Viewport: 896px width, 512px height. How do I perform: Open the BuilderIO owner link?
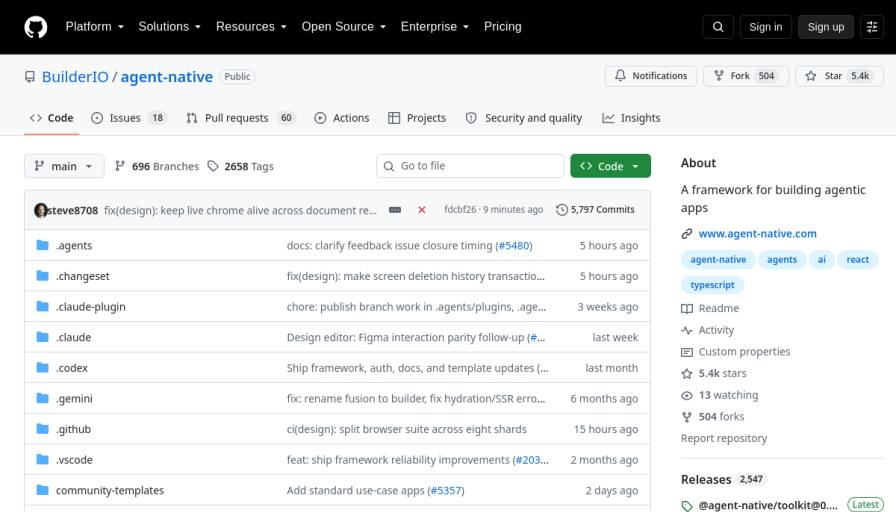pyautogui.click(x=75, y=77)
